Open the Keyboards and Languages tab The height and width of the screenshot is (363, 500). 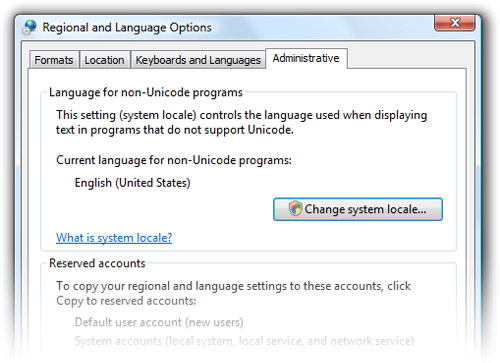click(198, 60)
